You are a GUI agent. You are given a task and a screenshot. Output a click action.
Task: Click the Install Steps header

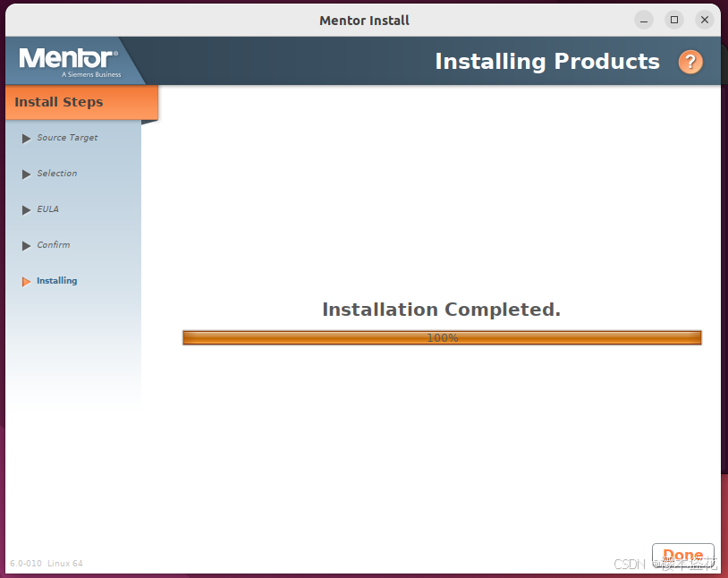[81, 102]
